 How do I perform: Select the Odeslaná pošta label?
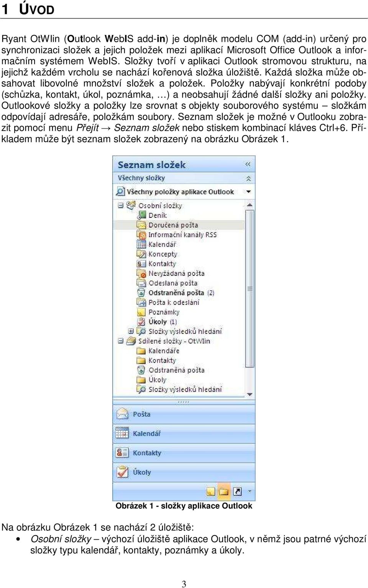173,283
